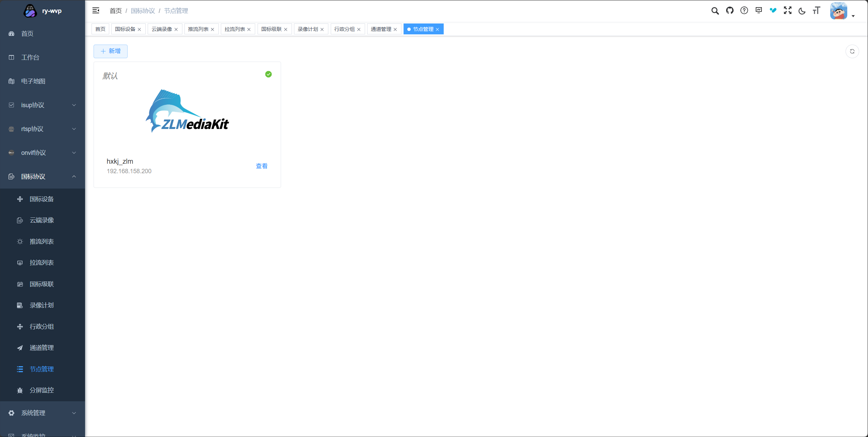Collapse the sidebar with the hamburger icon

[96, 11]
